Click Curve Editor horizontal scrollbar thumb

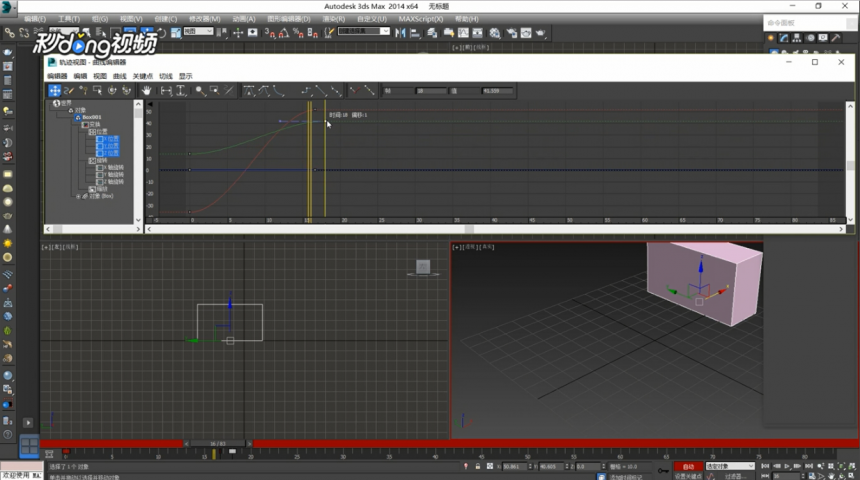coord(469,229)
